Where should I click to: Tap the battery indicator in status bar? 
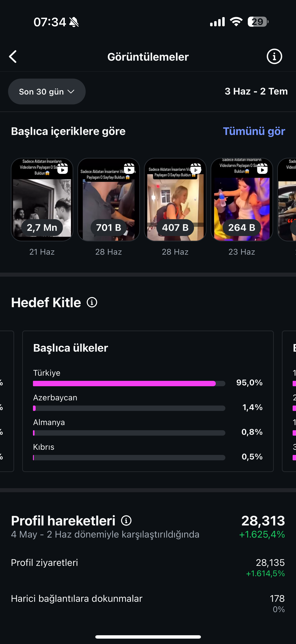pyautogui.click(x=258, y=22)
